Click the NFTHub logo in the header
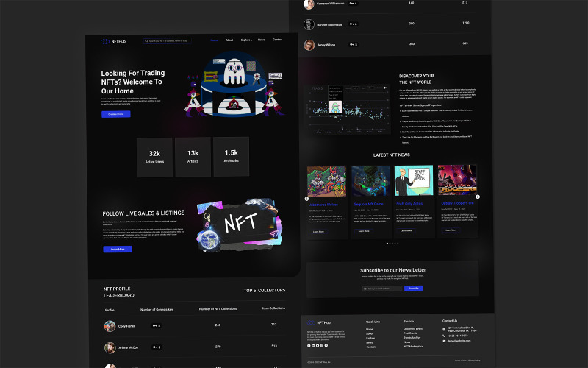The width and height of the screenshot is (588, 368). pos(110,41)
